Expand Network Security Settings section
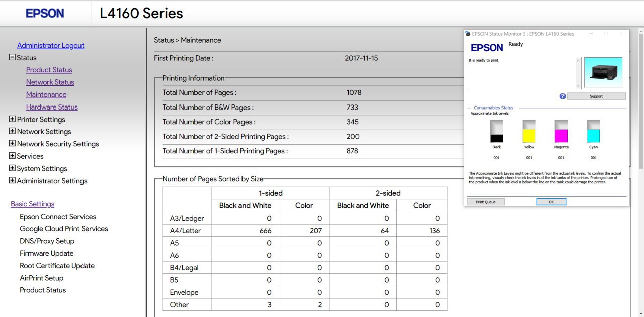The width and height of the screenshot is (644, 317). 12,144
